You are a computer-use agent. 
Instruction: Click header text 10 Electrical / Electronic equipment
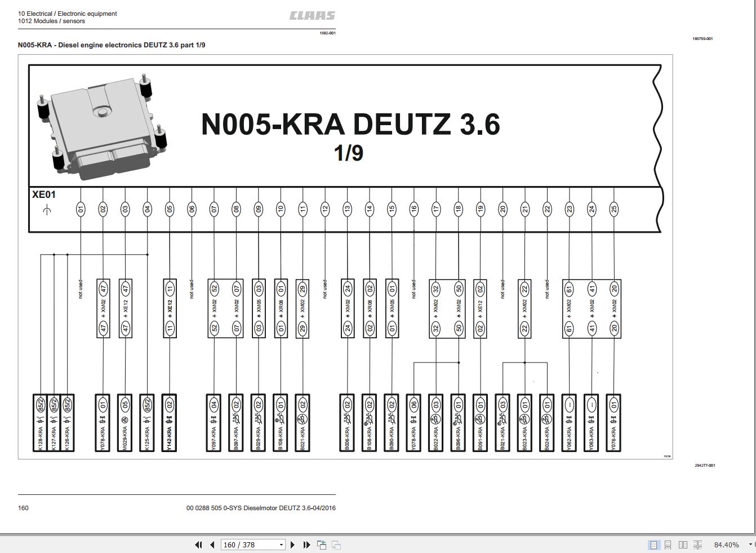point(67,14)
